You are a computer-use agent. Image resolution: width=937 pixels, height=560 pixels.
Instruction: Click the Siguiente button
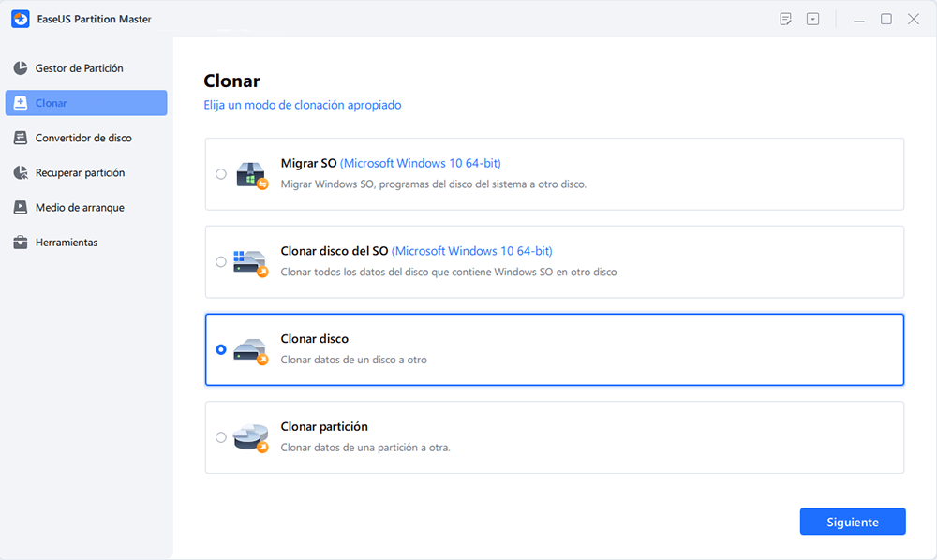point(853,522)
